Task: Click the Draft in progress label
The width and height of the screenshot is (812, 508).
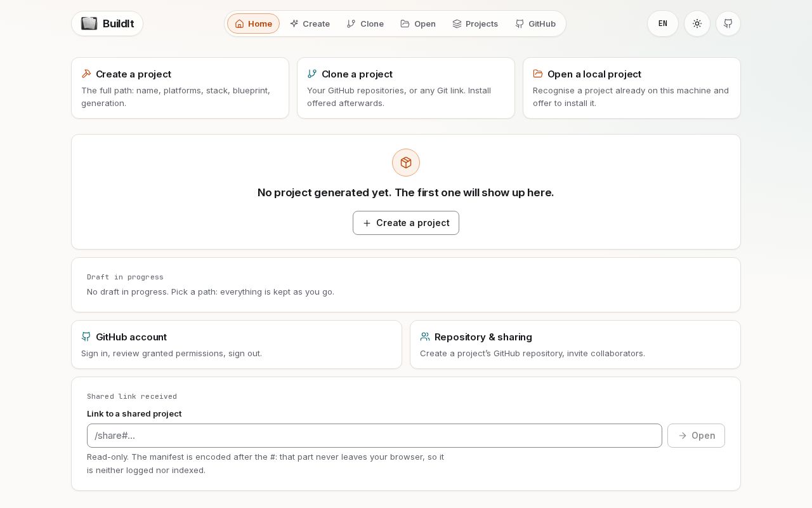Action: (125, 277)
